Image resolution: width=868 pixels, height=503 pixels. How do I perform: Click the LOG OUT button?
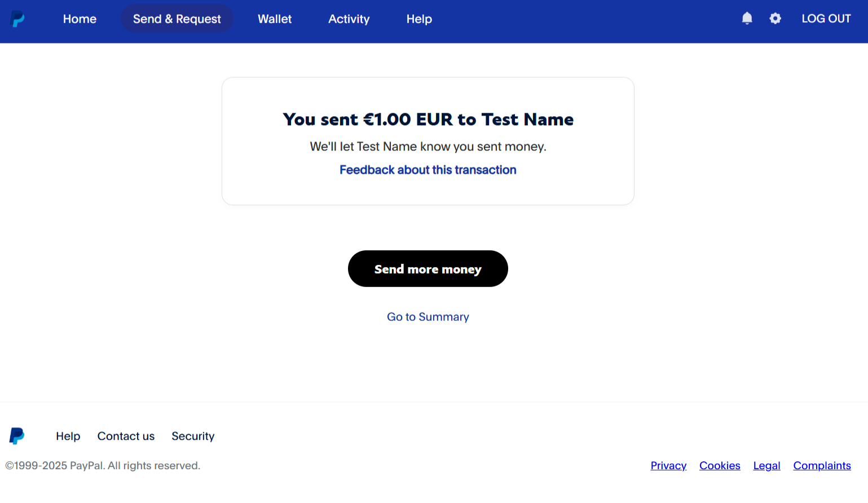pos(826,19)
